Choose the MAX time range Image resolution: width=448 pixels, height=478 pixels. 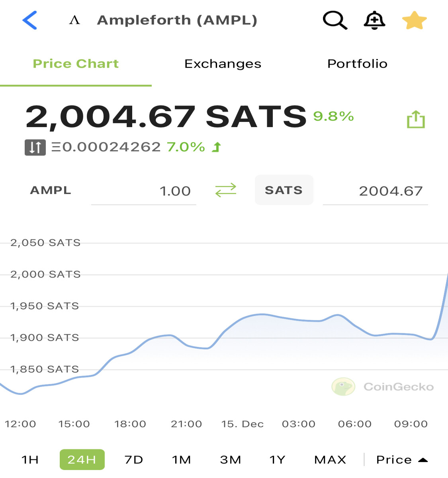tap(330, 460)
